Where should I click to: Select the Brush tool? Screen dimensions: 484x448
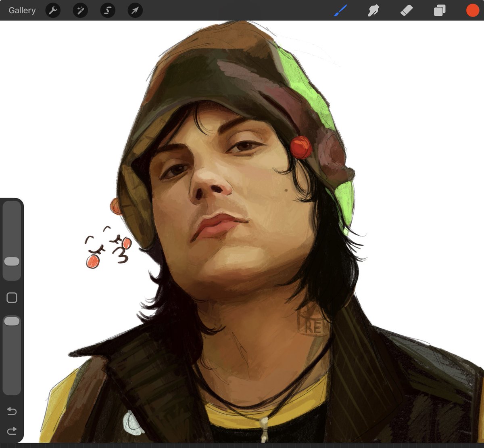(340, 10)
